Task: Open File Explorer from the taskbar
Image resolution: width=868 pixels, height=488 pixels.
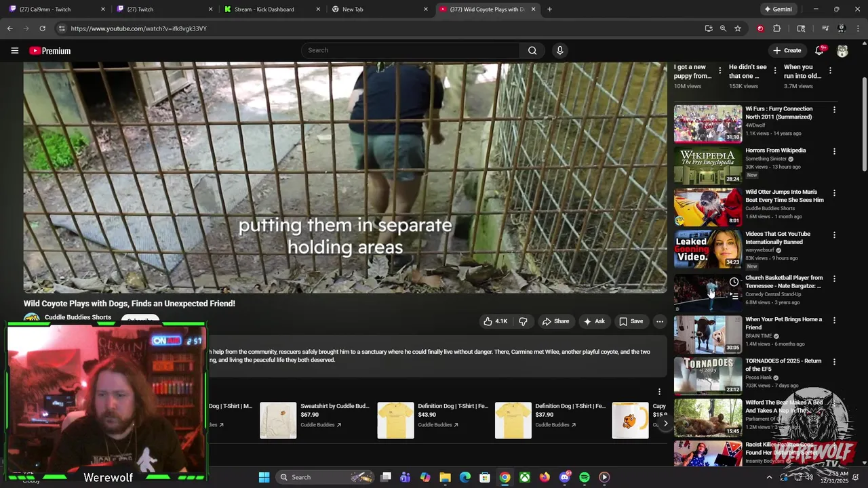Action: pos(445,477)
